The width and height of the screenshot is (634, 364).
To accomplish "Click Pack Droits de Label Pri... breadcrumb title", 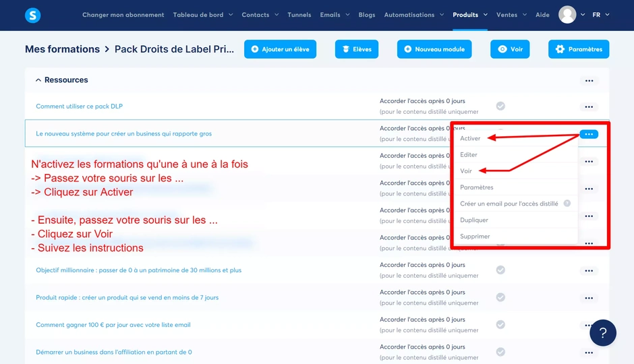I will point(174,49).
